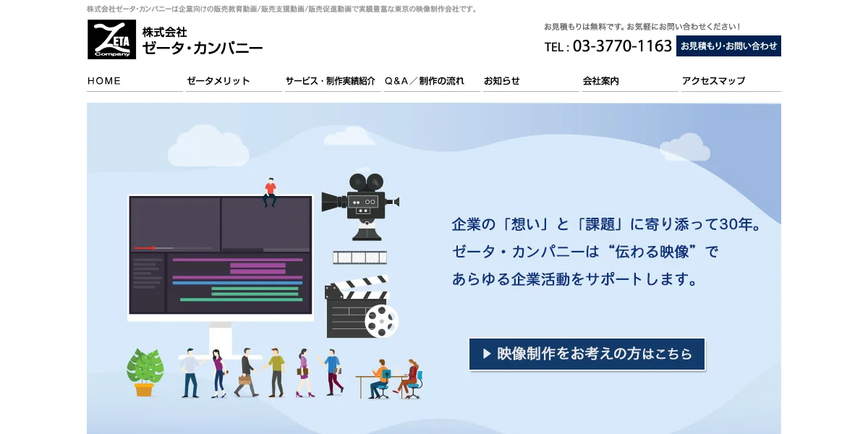Click the top tagline about 東京の映像制作会社
The height and width of the screenshot is (434, 868).
point(283,9)
